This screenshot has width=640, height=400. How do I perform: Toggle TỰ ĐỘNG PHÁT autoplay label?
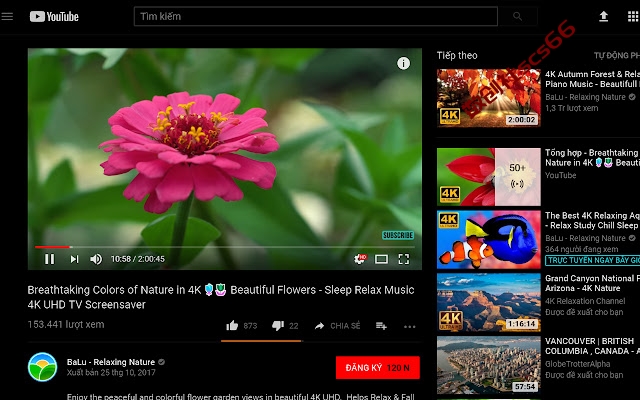tap(617, 56)
